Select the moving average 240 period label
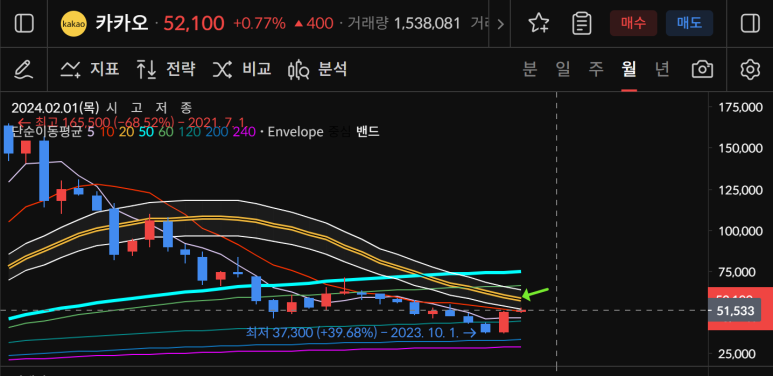Image resolution: width=773 pixels, height=376 pixels. coord(245,132)
